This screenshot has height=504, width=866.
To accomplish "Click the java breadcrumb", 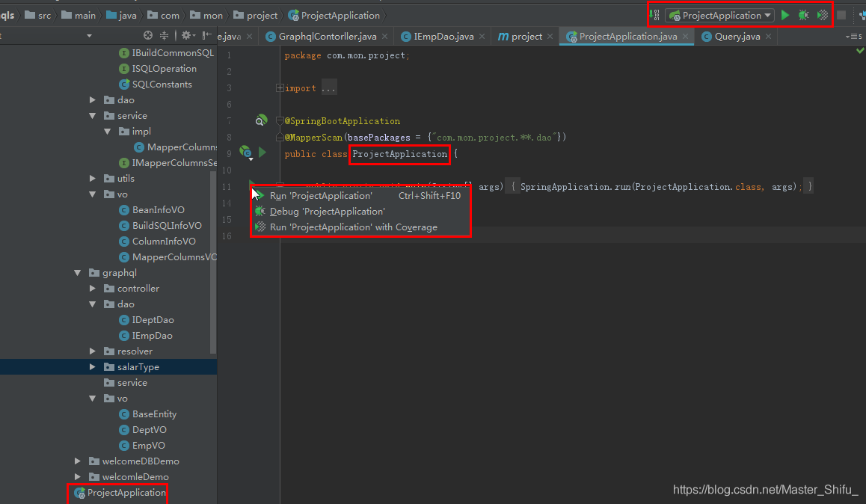I will (x=121, y=16).
